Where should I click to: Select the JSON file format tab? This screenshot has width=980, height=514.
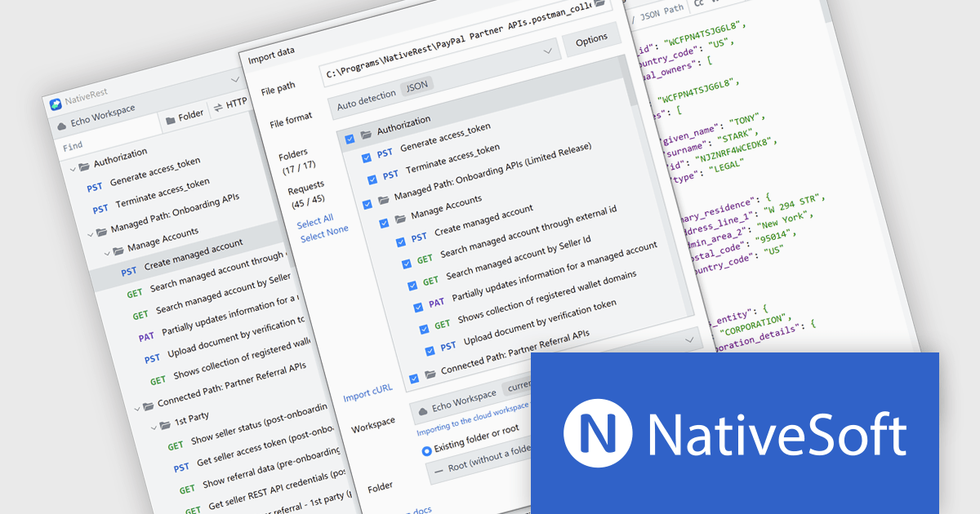[x=416, y=84]
